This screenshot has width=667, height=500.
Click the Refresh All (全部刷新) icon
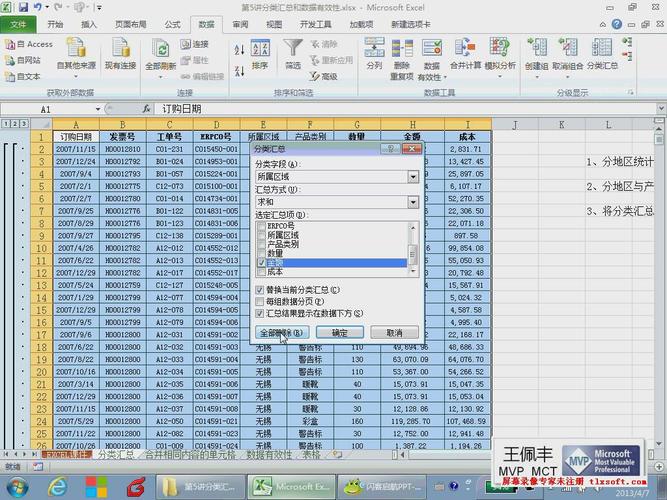click(x=161, y=49)
